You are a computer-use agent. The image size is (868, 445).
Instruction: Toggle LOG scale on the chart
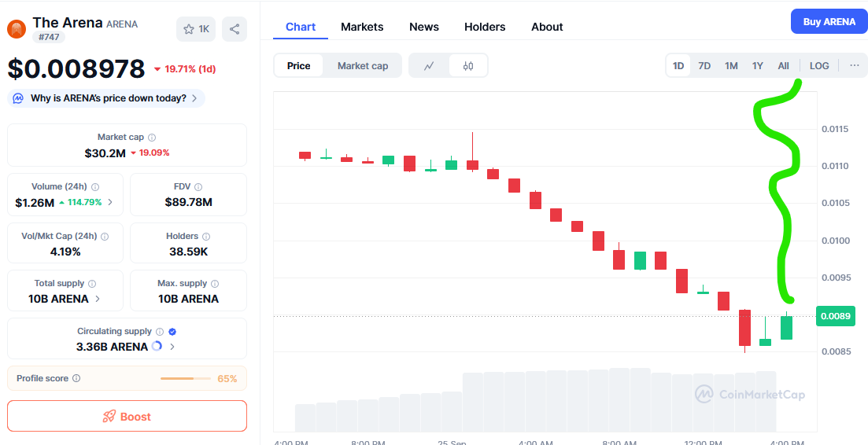click(x=819, y=65)
